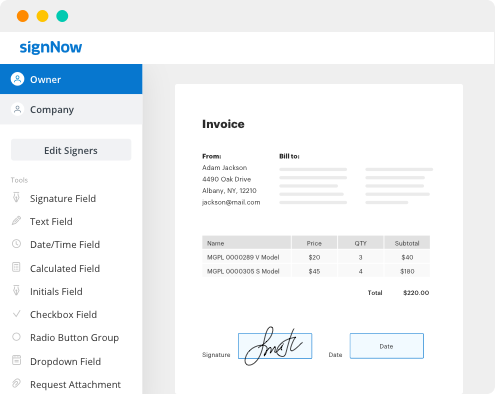Click the Dropdown Field icon
Screen dimensions: 495x394
16,360
